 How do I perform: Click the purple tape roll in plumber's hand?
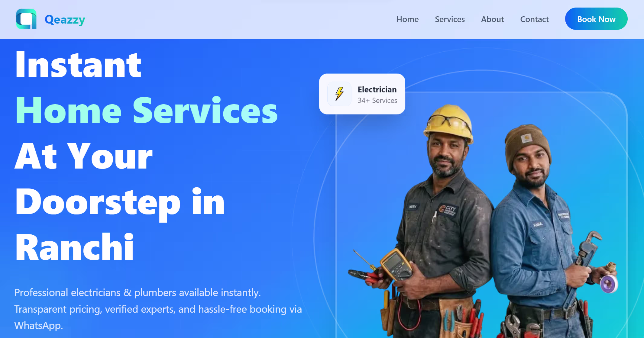tap(608, 283)
